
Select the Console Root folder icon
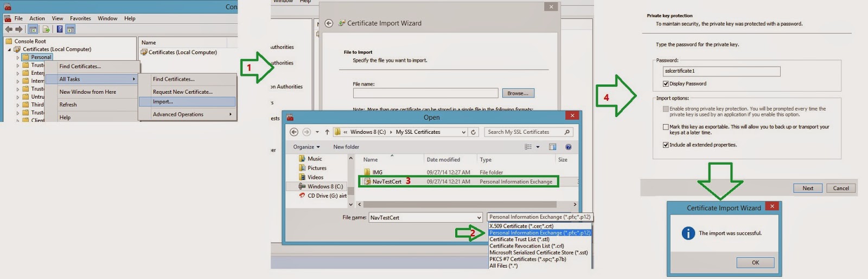click(x=9, y=41)
